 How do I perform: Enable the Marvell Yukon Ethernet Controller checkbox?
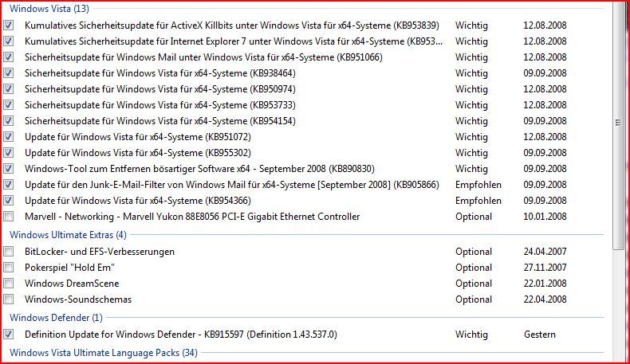pyautogui.click(x=9, y=217)
